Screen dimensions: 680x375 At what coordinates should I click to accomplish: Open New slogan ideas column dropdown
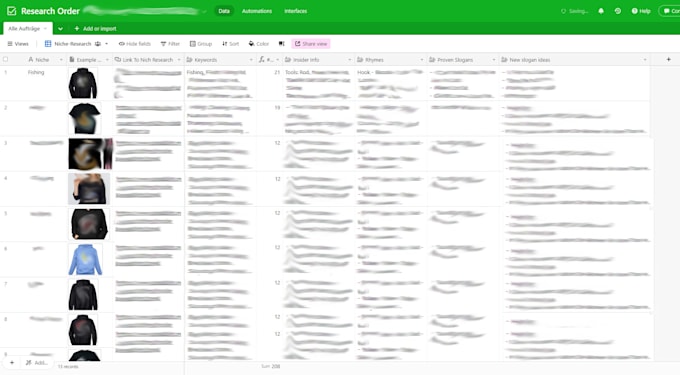coord(645,60)
